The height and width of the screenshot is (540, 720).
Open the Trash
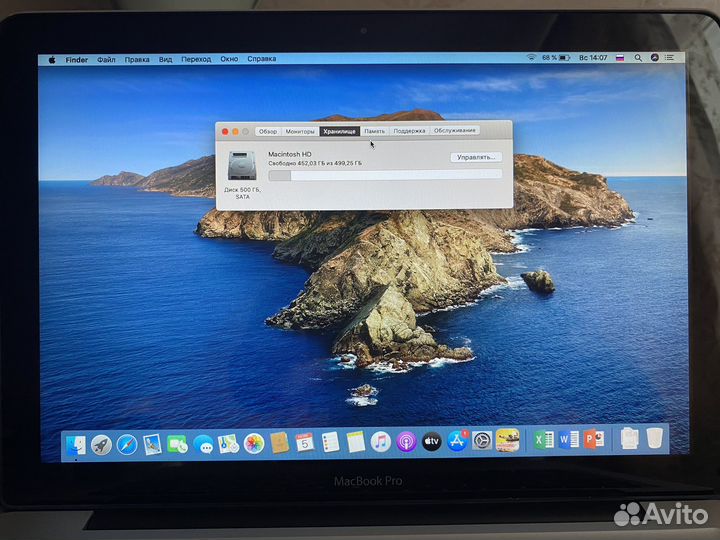coord(655,438)
